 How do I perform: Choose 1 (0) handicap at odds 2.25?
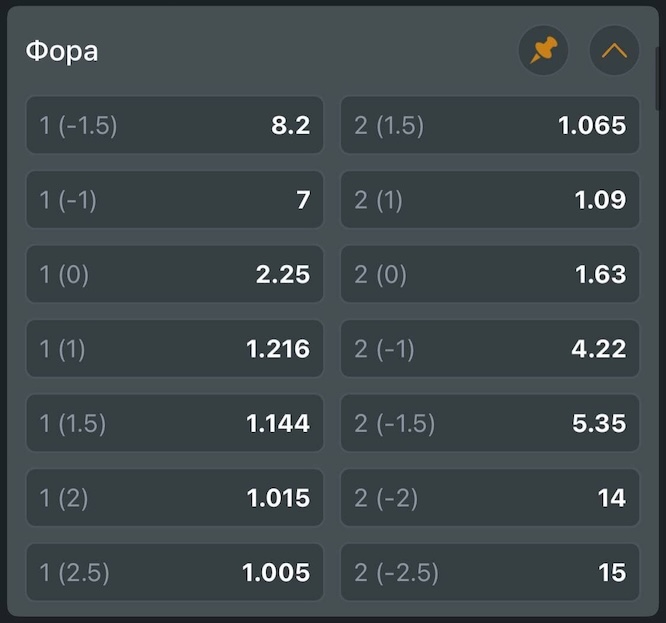click(x=175, y=274)
